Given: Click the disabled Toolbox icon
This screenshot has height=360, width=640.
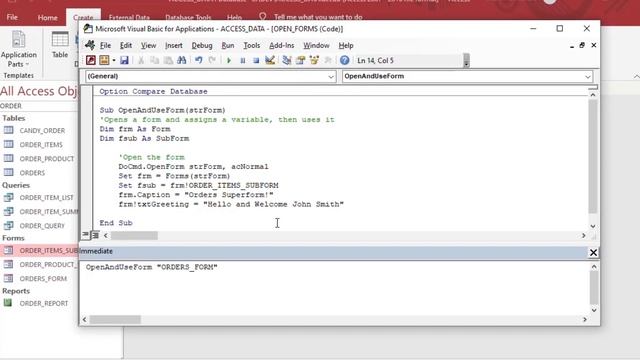Looking at the screenshot, I should click(328, 60).
